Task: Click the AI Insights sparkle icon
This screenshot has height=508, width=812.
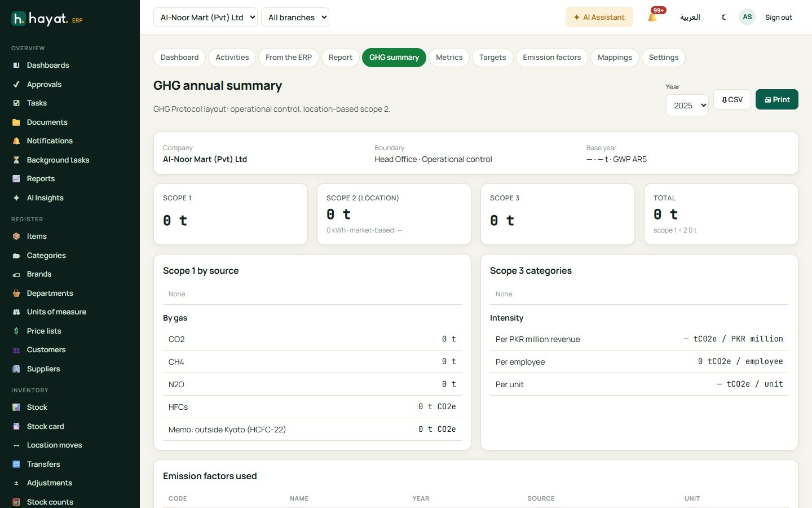Action: pos(16,198)
